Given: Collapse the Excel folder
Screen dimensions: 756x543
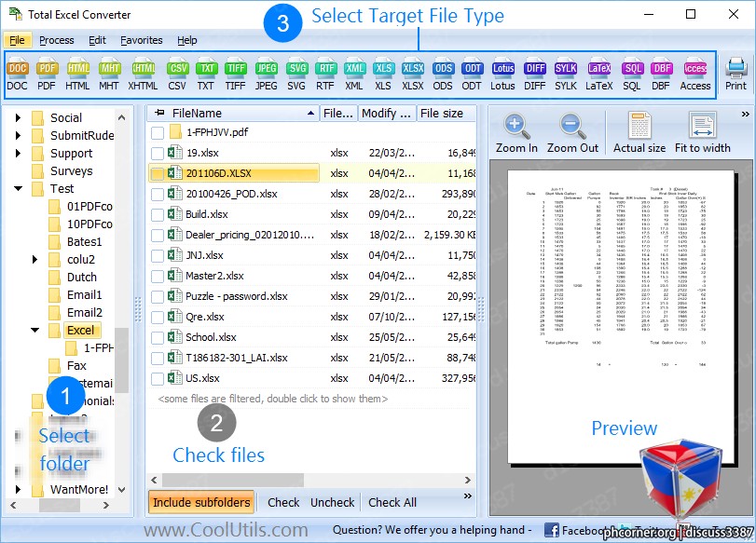Looking at the screenshot, I should tap(34, 330).
